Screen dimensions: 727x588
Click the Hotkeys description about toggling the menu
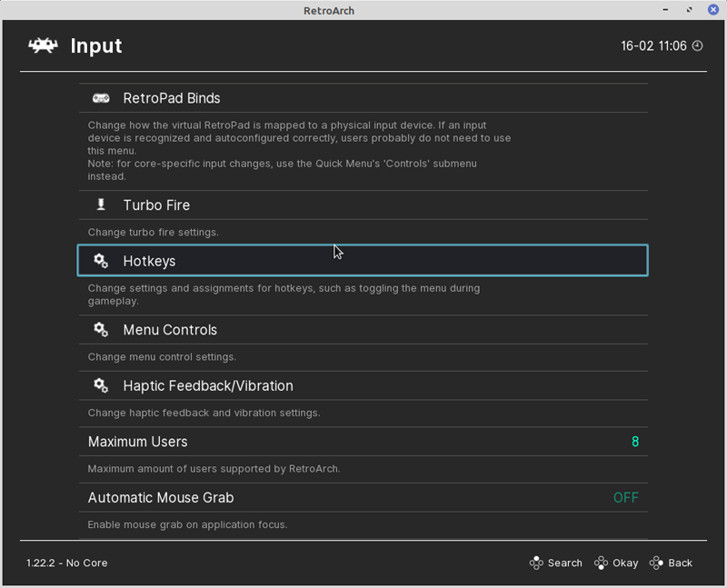click(x=284, y=294)
